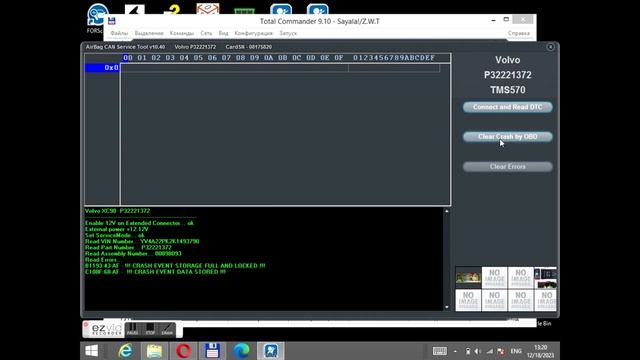640x360 pixels.
Task: Open Конфигурация menu in Total Commander
Action: coord(253,33)
